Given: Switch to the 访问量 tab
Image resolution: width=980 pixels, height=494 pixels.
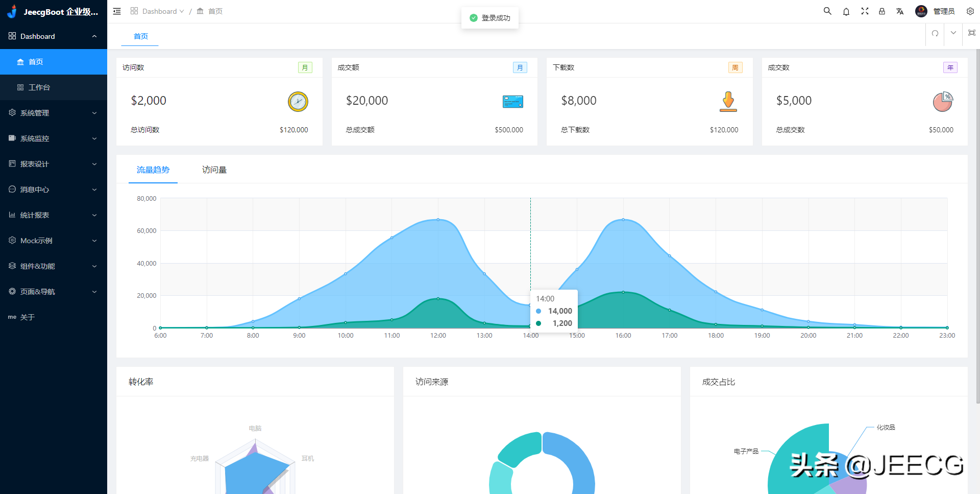Looking at the screenshot, I should coord(214,170).
